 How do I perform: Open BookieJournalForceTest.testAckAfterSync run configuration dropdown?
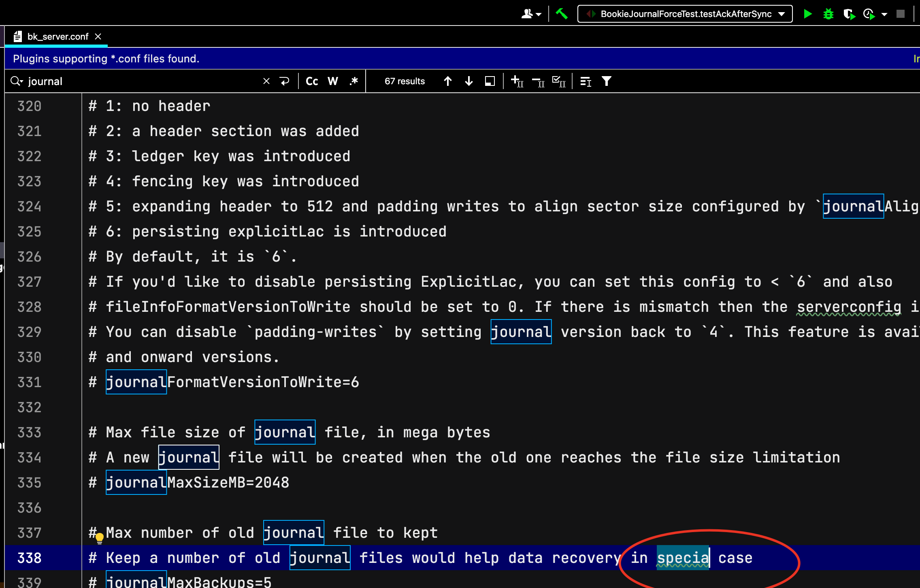coord(685,14)
